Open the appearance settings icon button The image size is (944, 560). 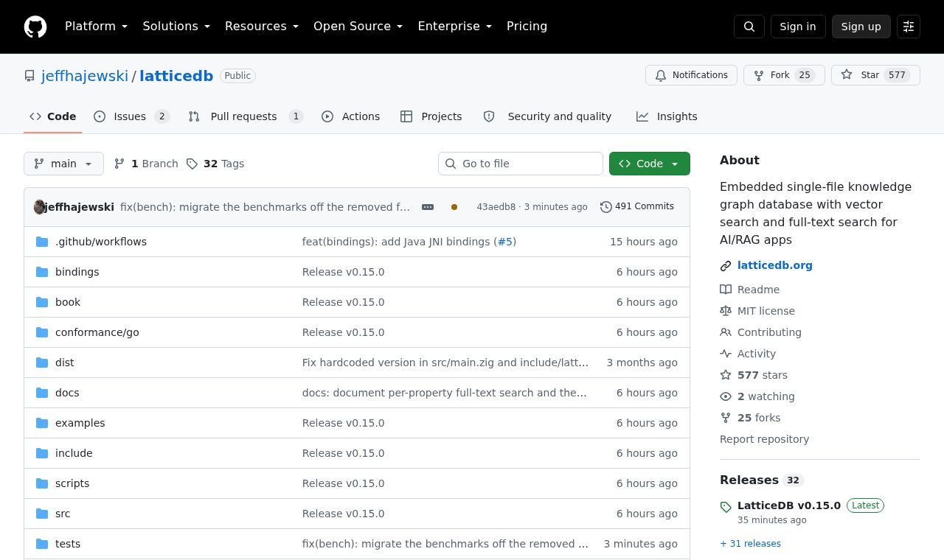click(909, 27)
